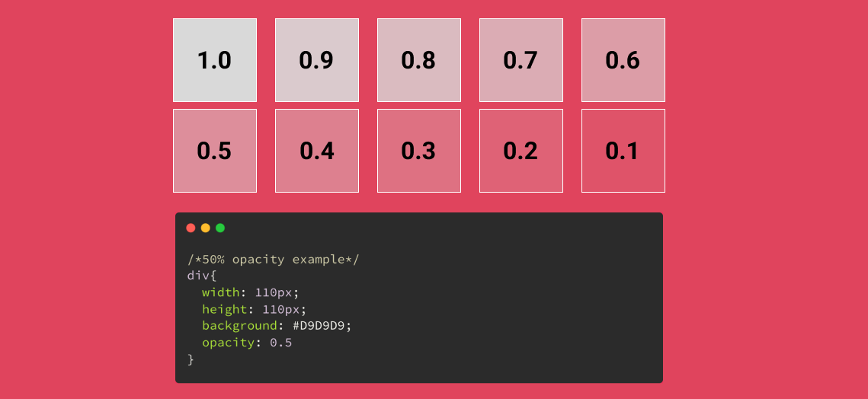This screenshot has height=399, width=868.
Task: Select the 0.2 opacity square
Action: pyautogui.click(x=521, y=151)
